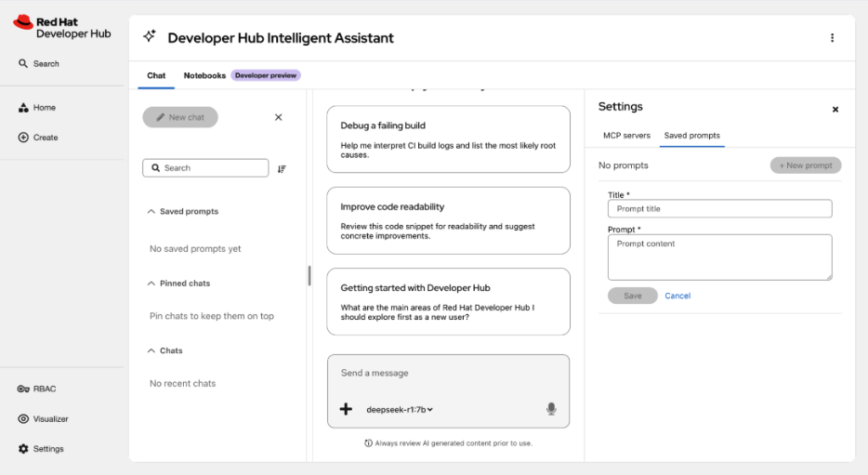Click the Prompt title input field
This screenshot has height=475, width=868.
pyautogui.click(x=719, y=209)
